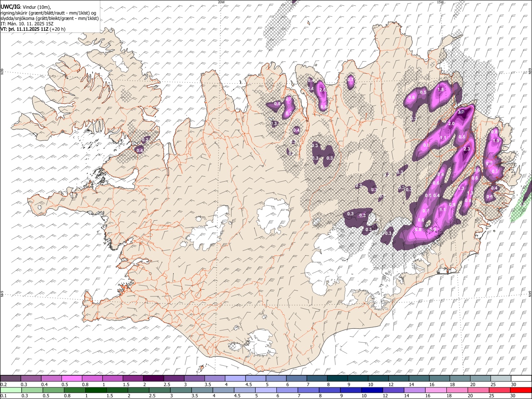Click the 30 label in upper legend row
This screenshot has height=399, width=532.
[513, 384]
